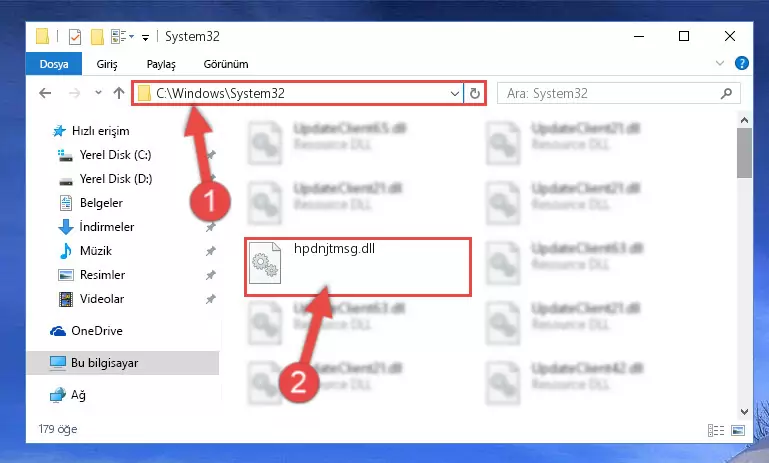Click the Back navigation arrow
Viewport: 769px width, 463px height.
(x=45, y=93)
